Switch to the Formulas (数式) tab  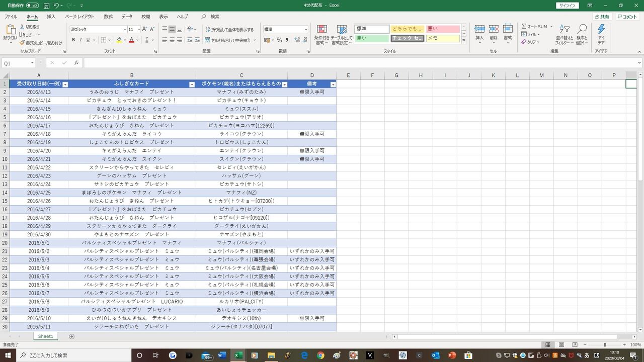point(108,17)
